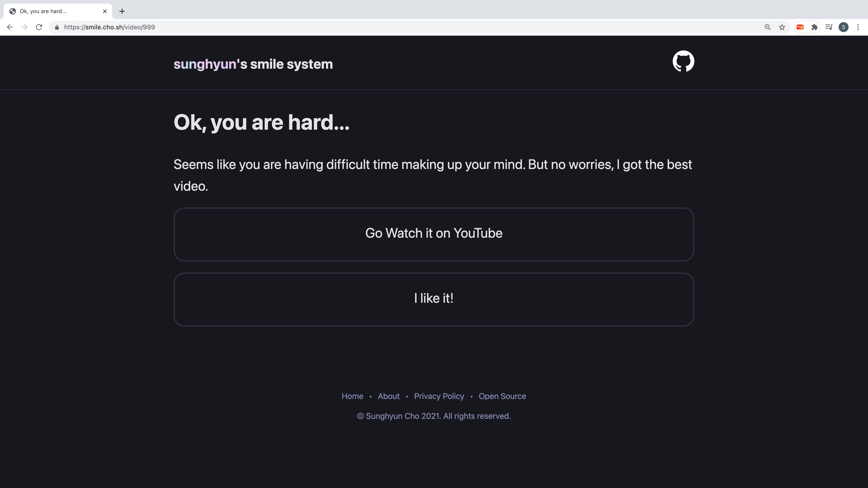Image resolution: width=868 pixels, height=488 pixels.
Task: Click the browser back arrow
Action: pos(10,27)
